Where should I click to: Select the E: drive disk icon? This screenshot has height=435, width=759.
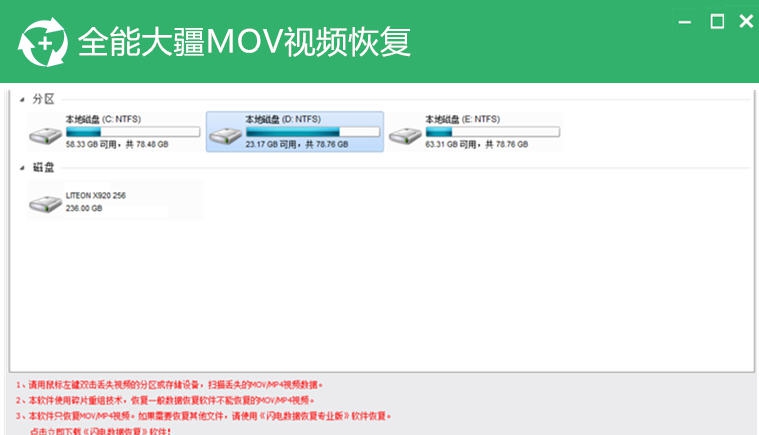click(405, 136)
